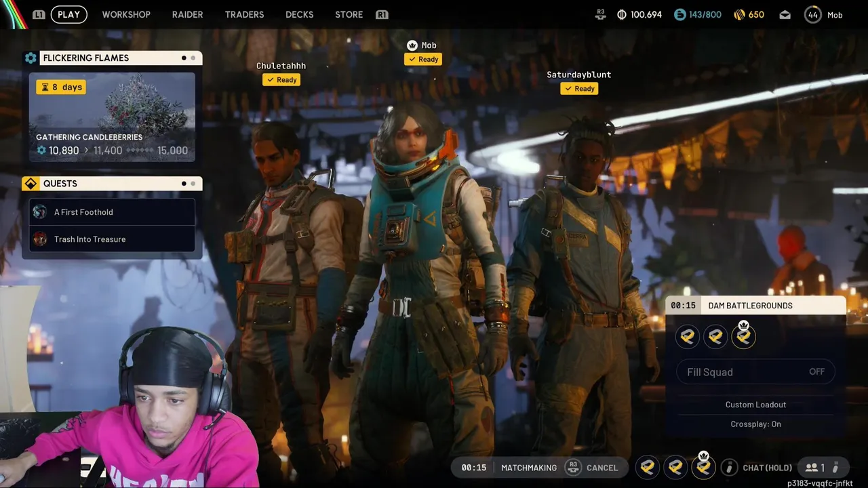Image resolution: width=868 pixels, height=488 pixels.
Task: Click the CHAT (HOLD) button
Action: point(767,468)
